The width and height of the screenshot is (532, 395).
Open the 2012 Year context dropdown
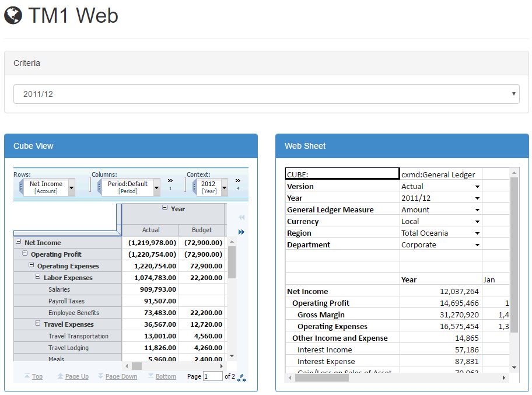224,187
